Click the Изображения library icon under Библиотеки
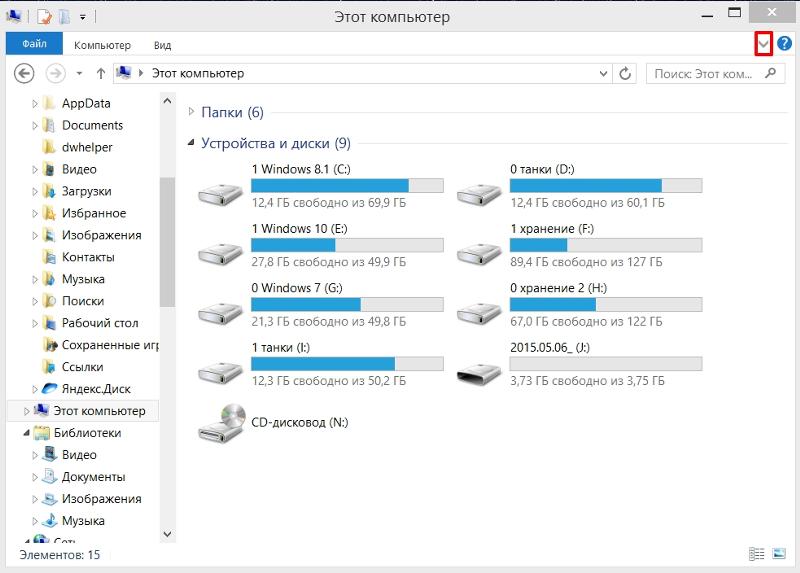Image resolution: width=800 pixels, height=573 pixels. 49,498
